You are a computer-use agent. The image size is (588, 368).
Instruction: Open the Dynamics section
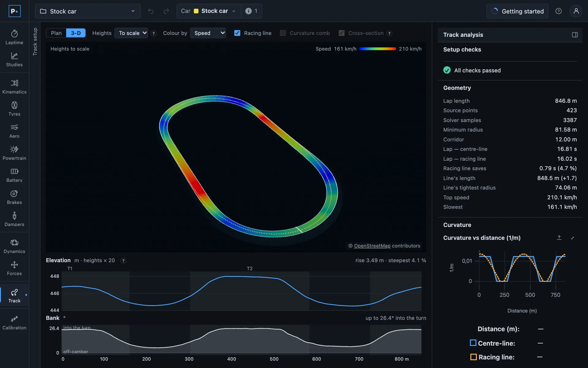click(14, 246)
